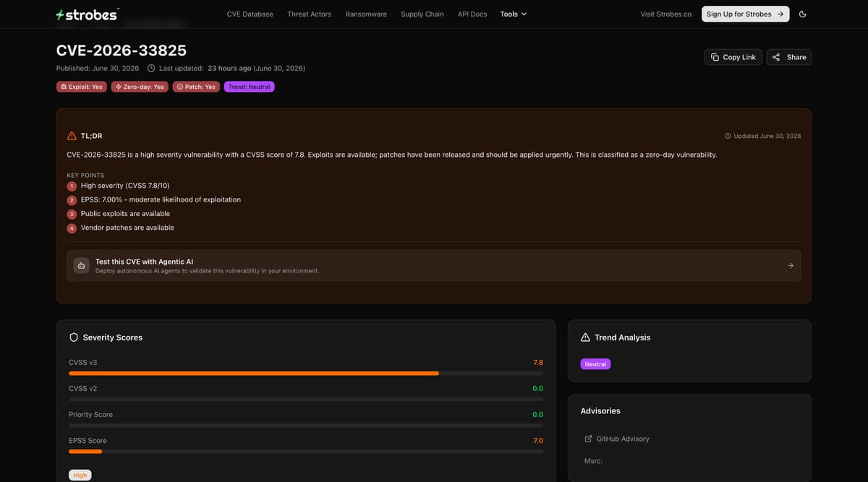Click the Advisories heading
The height and width of the screenshot is (482, 868).
(x=600, y=411)
